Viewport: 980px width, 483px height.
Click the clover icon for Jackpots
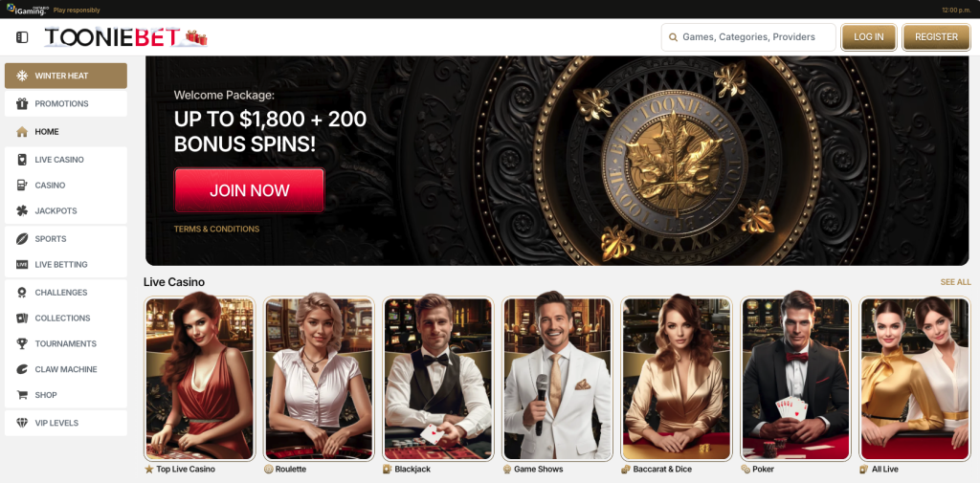pos(22,211)
